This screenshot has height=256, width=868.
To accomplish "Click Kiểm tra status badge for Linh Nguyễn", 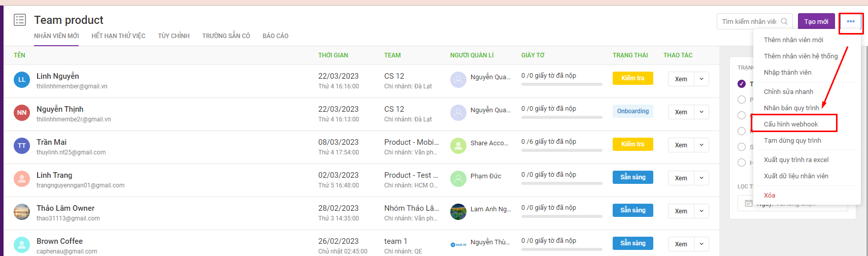I will 633,78.
